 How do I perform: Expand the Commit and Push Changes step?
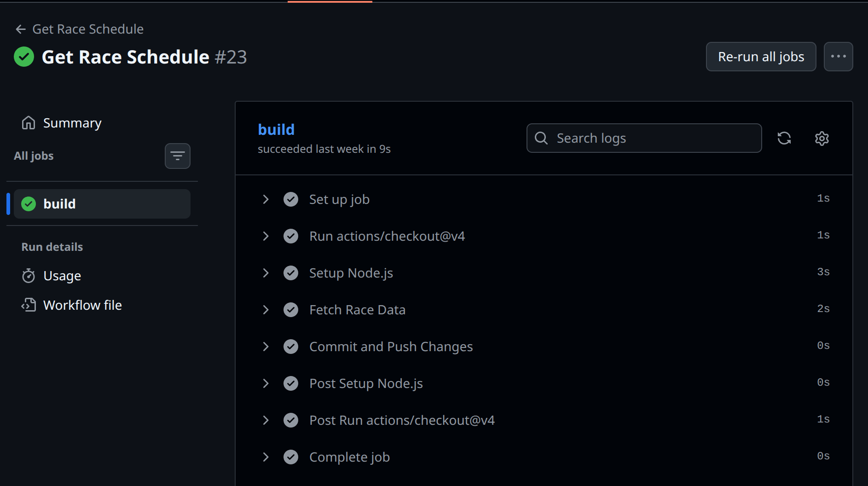click(x=266, y=347)
